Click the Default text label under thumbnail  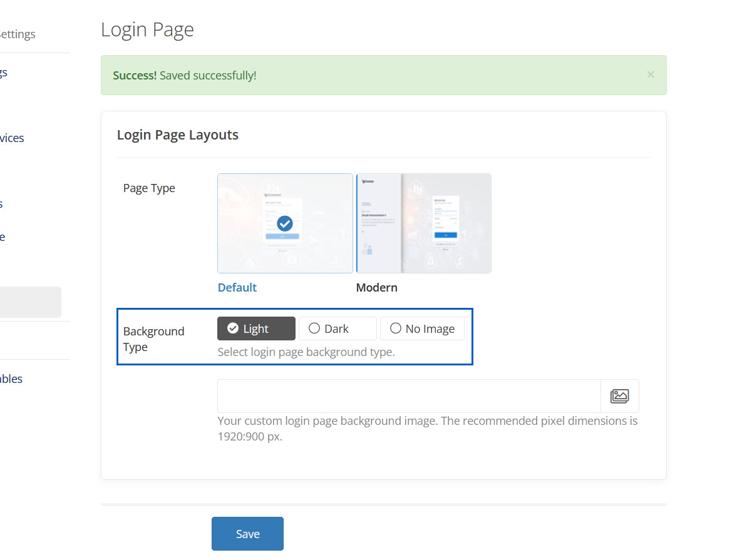[x=237, y=288]
